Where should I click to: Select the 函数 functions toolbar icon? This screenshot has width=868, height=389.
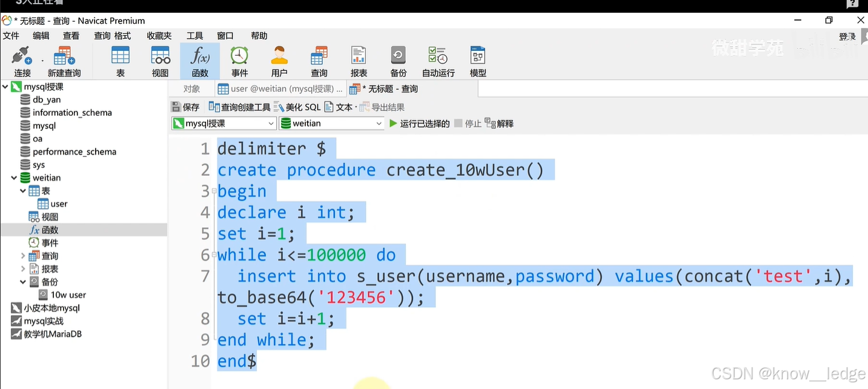click(200, 61)
